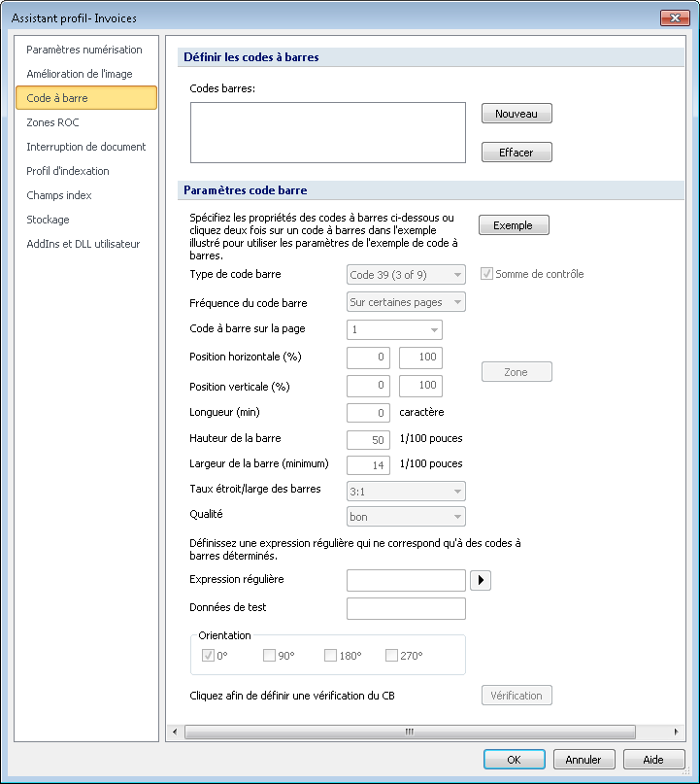Open the Qualité dropdown

(x=406, y=517)
